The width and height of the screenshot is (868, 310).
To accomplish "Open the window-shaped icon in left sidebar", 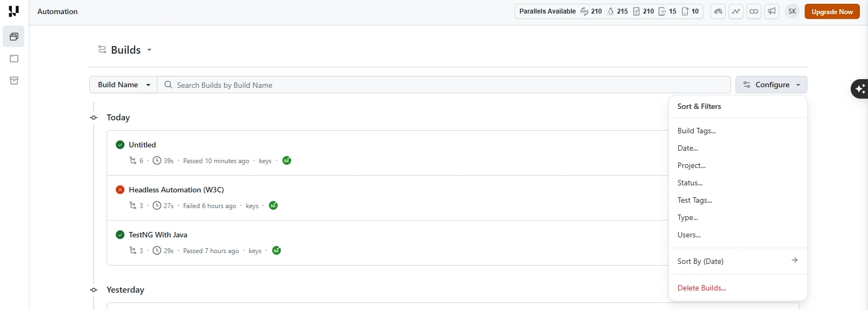I will 14,59.
